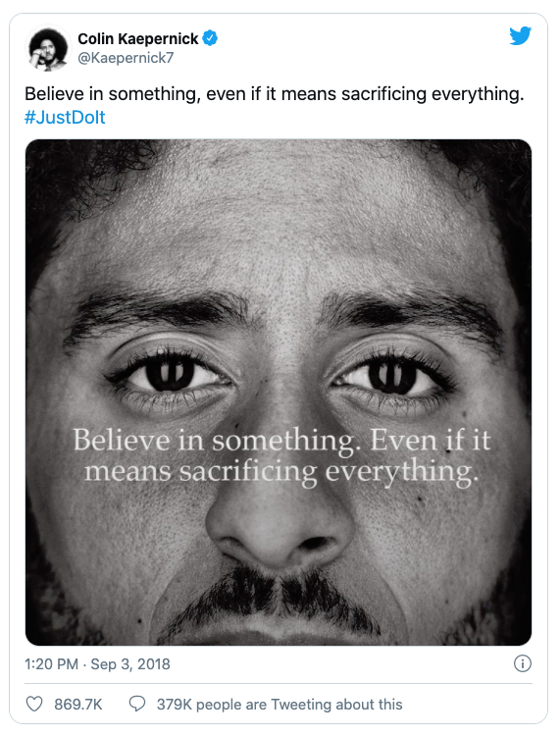The width and height of the screenshot is (560, 737).
Task: Open the Colin Kaepernick display name
Action: [138, 38]
